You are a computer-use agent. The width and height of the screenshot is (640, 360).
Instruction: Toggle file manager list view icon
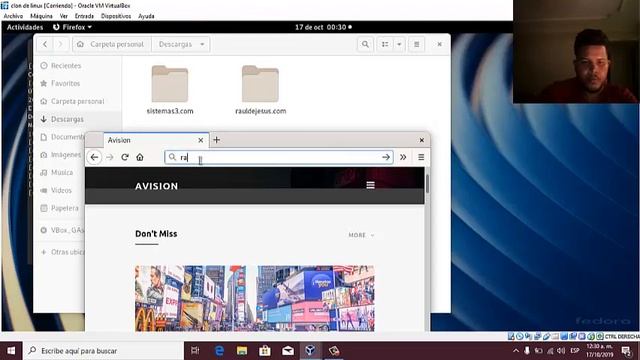point(385,44)
